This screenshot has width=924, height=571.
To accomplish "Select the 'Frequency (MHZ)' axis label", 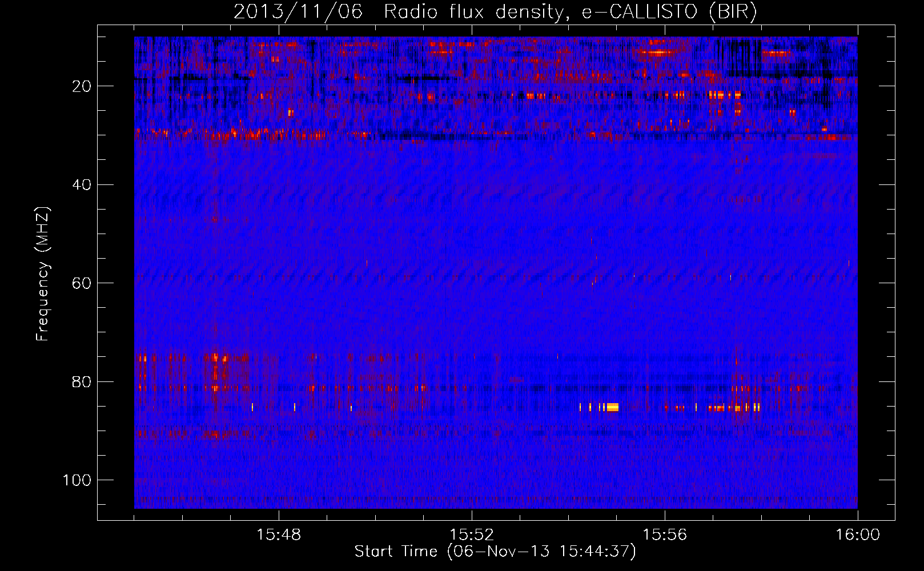I will [43, 274].
